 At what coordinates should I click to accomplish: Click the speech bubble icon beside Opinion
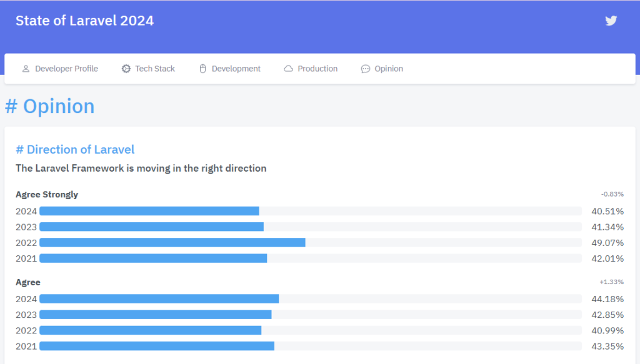tap(366, 69)
